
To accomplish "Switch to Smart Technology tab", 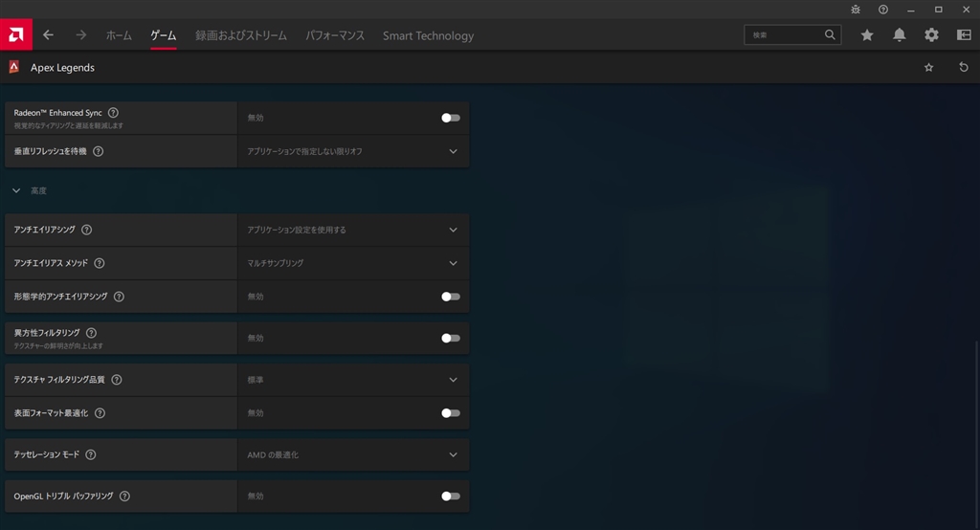I will (428, 35).
